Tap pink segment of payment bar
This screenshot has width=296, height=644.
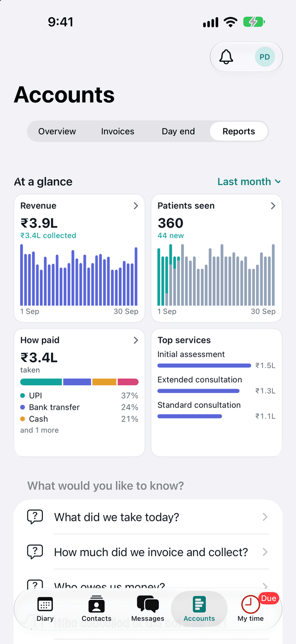click(x=128, y=382)
